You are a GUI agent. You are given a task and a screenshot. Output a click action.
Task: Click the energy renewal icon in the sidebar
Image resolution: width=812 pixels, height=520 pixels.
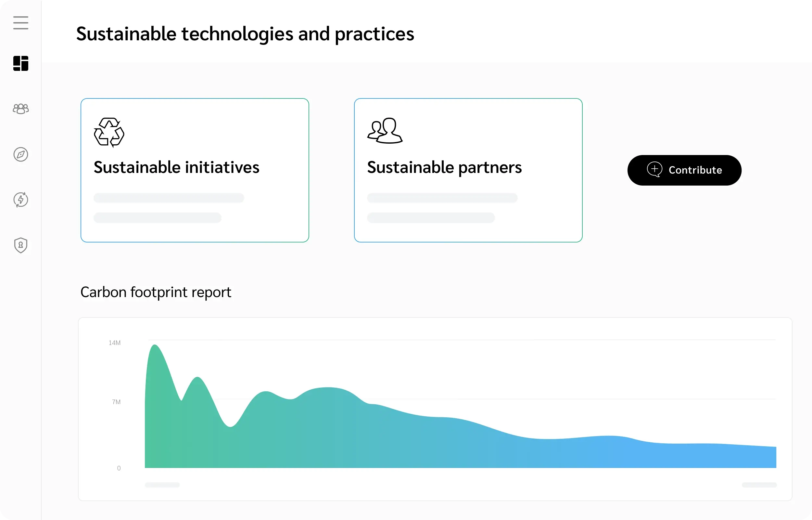20,200
